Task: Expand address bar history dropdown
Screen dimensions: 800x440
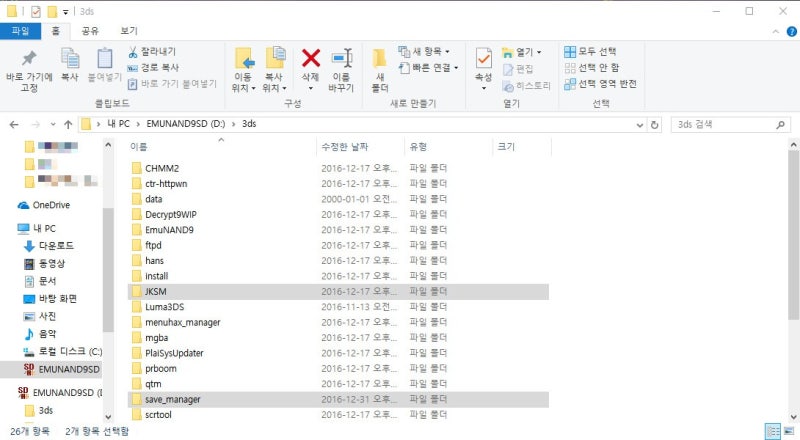Action: tap(639, 125)
